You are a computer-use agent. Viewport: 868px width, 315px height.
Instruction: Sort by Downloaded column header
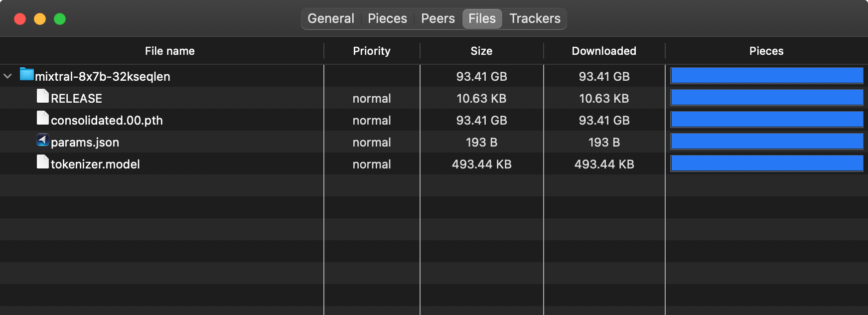coord(604,51)
